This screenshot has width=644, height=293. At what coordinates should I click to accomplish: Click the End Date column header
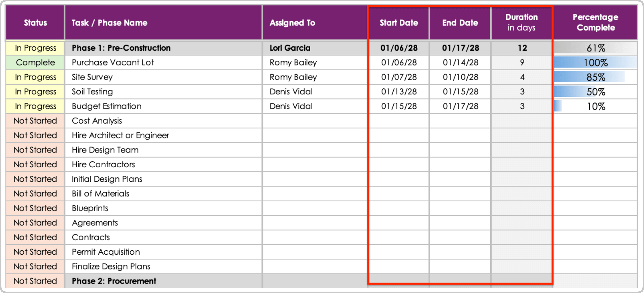click(x=460, y=23)
